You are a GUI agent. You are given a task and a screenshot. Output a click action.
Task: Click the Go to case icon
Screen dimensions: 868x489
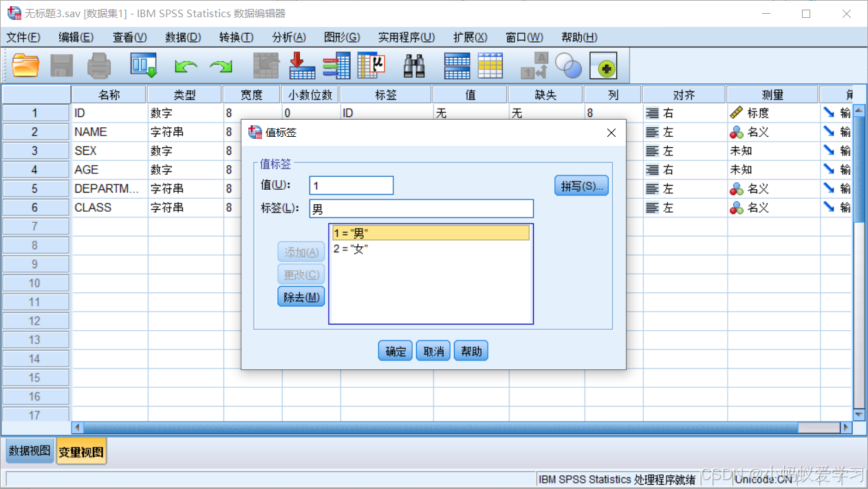pyautogui.click(x=266, y=66)
